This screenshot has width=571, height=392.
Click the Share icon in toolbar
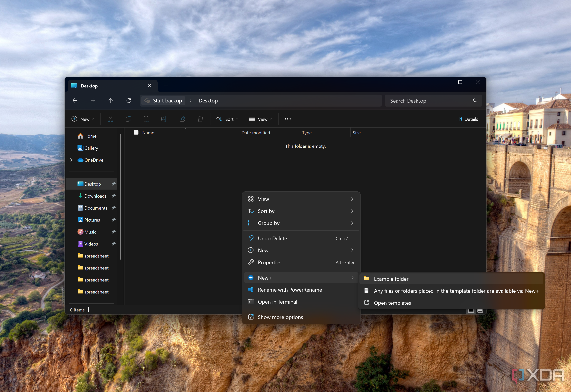182,119
